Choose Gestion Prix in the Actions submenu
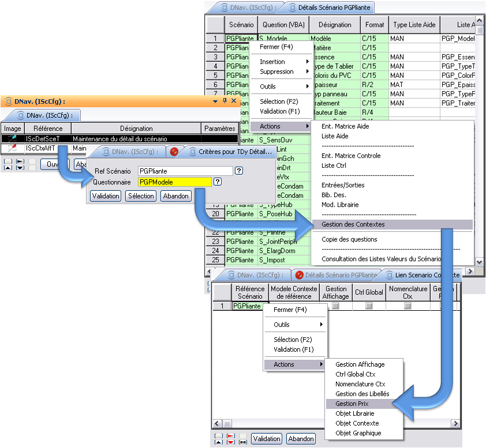Viewport: 486px width, 448px height. click(x=352, y=404)
